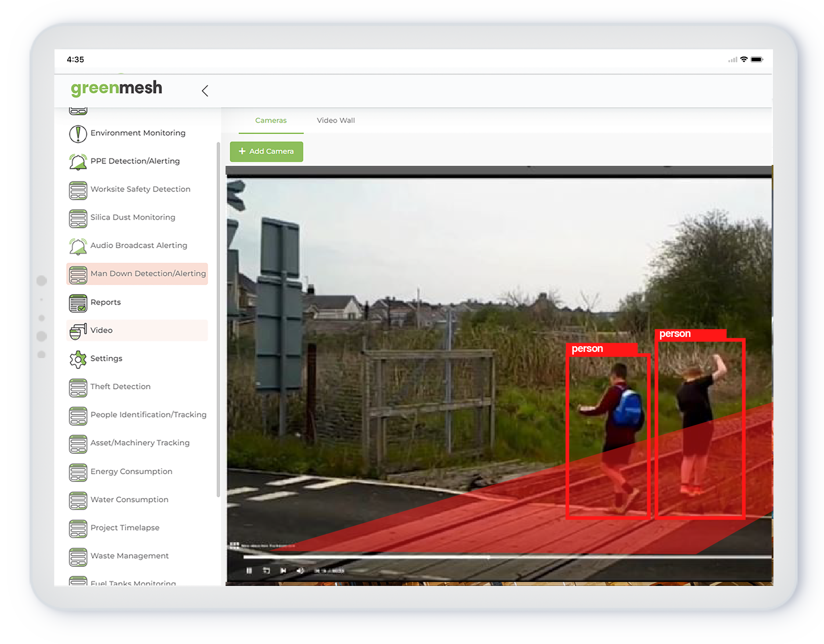The image size is (824, 644).
Task: Collapse sidebar using the back chevron
Action: click(x=205, y=91)
